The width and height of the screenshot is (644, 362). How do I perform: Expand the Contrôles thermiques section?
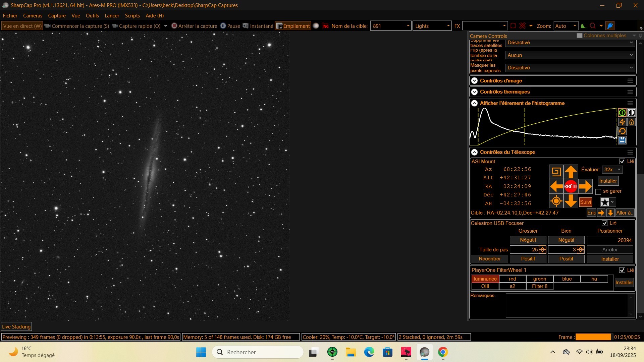pyautogui.click(x=474, y=92)
